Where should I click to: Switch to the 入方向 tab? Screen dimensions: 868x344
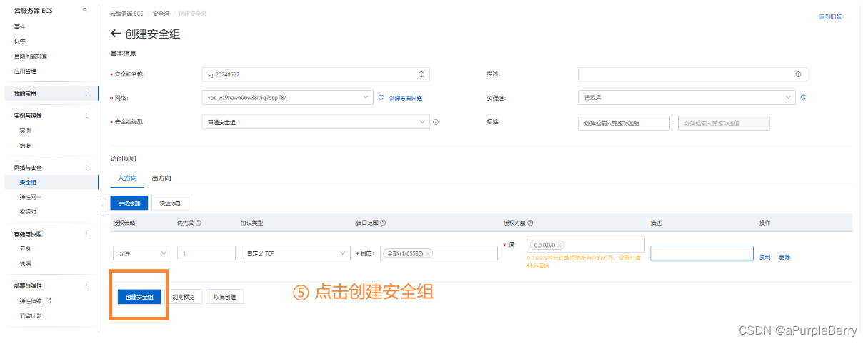(126, 178)
